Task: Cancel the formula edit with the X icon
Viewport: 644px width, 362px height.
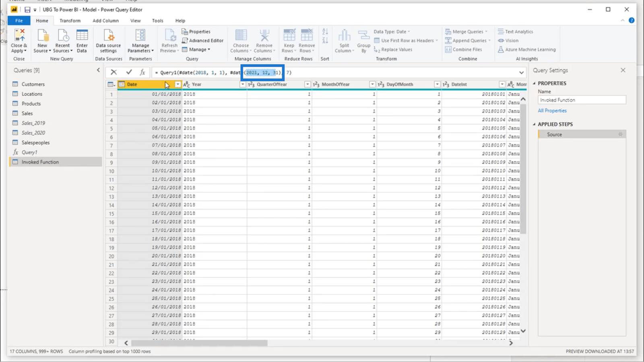Action: pyautogui.click(x=114, y=72)
